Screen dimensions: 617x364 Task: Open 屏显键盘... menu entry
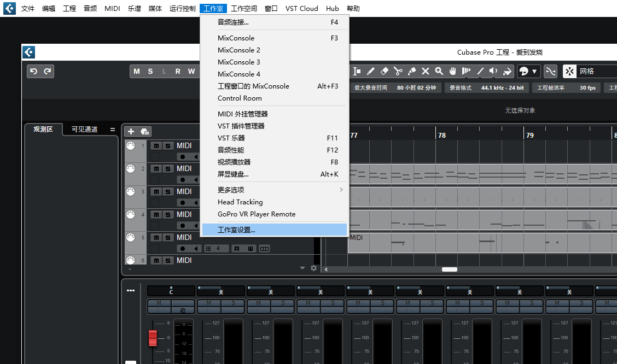tap(274, 174)
